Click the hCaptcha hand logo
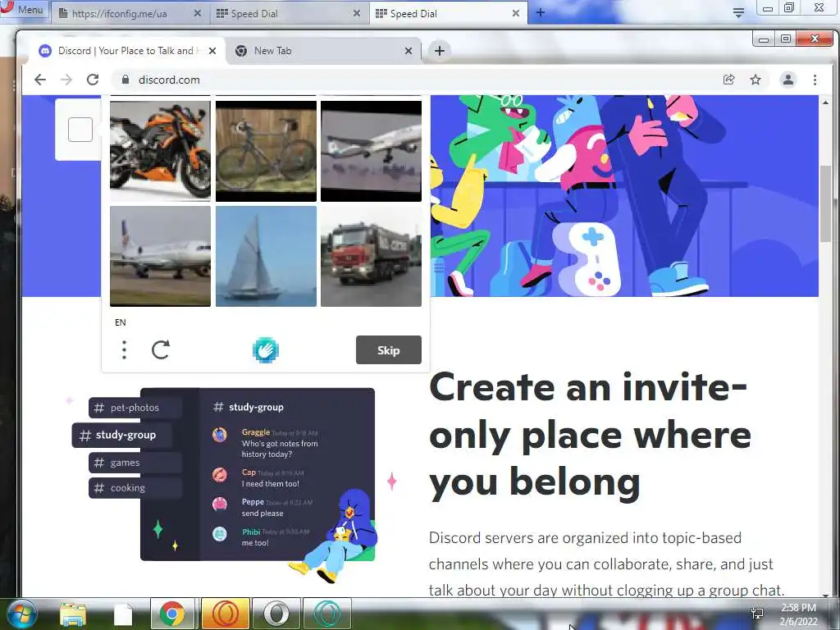Image resolution: width=840 pixels, height=630 pixels. click(265, 350)
